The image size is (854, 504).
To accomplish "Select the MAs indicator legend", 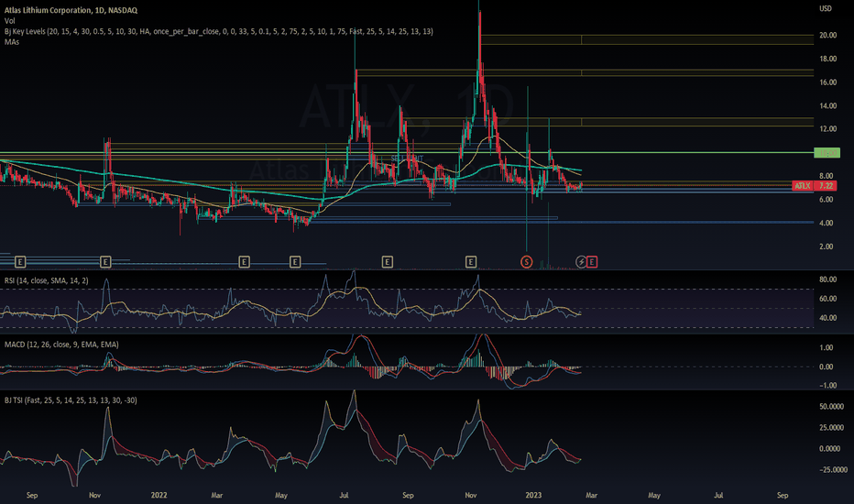I will click(11, 42).
